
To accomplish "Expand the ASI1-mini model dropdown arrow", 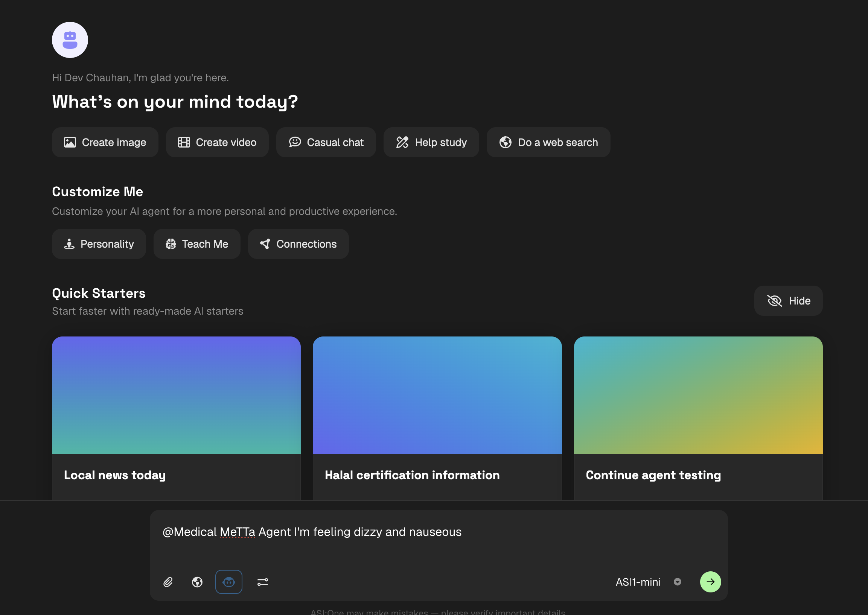I will click(678, 582).
